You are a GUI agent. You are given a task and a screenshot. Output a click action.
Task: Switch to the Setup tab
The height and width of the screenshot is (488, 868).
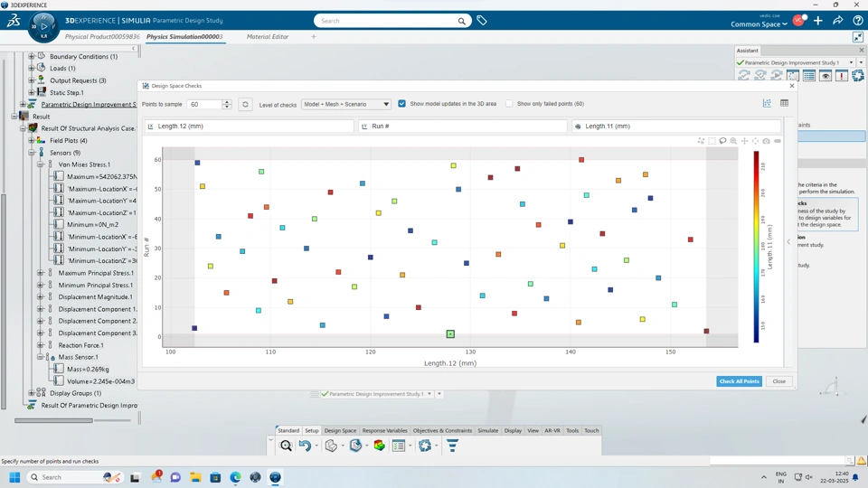pos(312,430)
